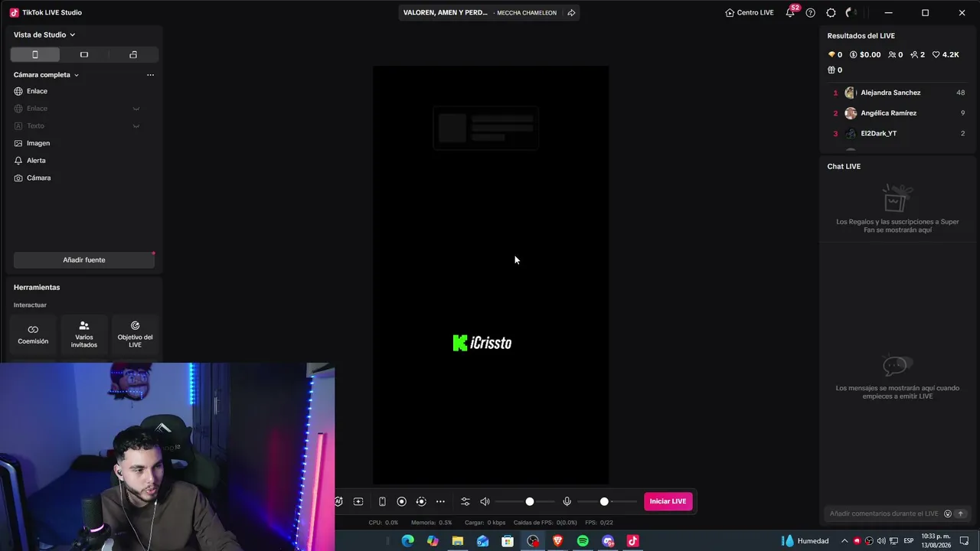Viewport: 980px width, 551px height.
Task: Click the viewers count icon showing 0
Action: [x=891, y=54]
